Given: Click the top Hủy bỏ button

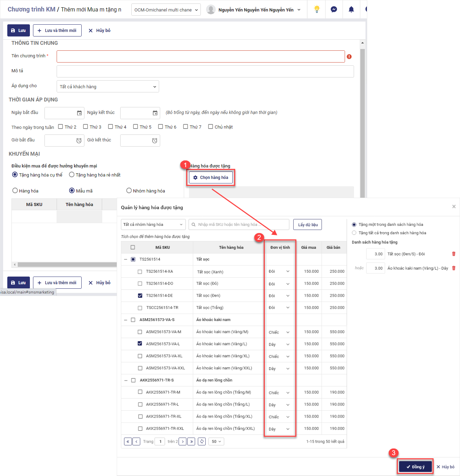Looking at the screenshot, I should click(x=100, y=30).
